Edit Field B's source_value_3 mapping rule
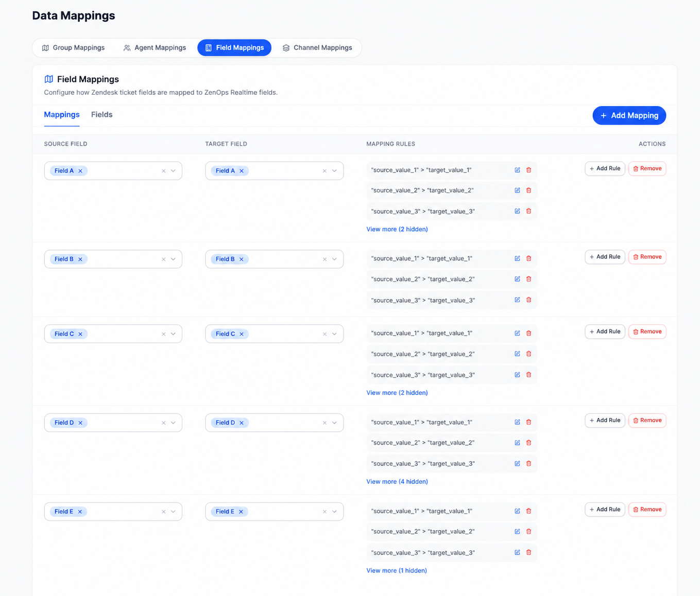The width and height of the screenshot is (700, 596). coord(517,300)
